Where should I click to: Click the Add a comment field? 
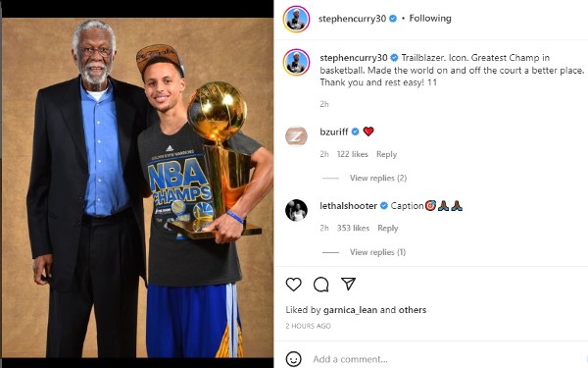[x=448, y=359]
